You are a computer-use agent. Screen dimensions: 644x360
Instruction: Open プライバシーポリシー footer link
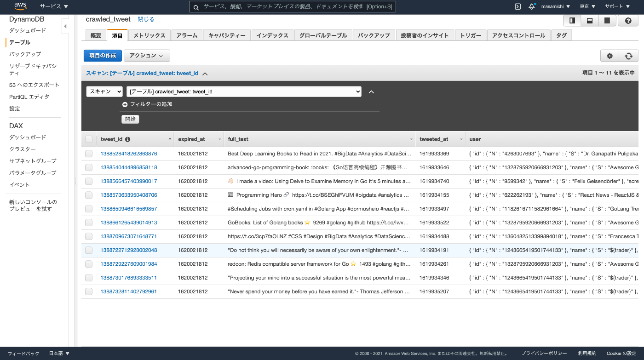pos(544,354)
